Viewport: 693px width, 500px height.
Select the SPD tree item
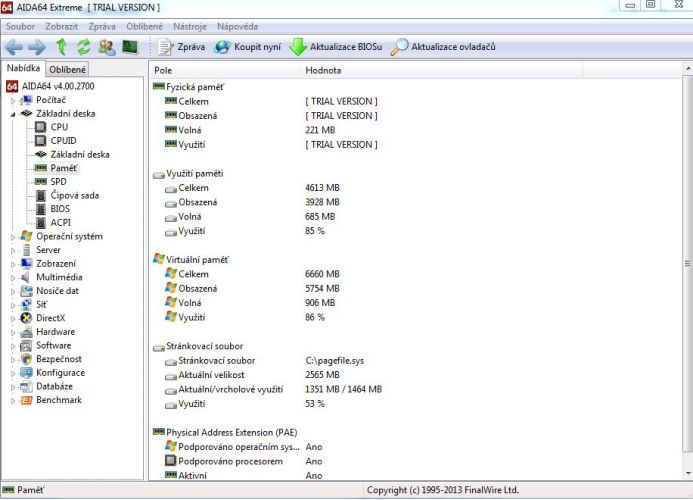pos(51,182)
